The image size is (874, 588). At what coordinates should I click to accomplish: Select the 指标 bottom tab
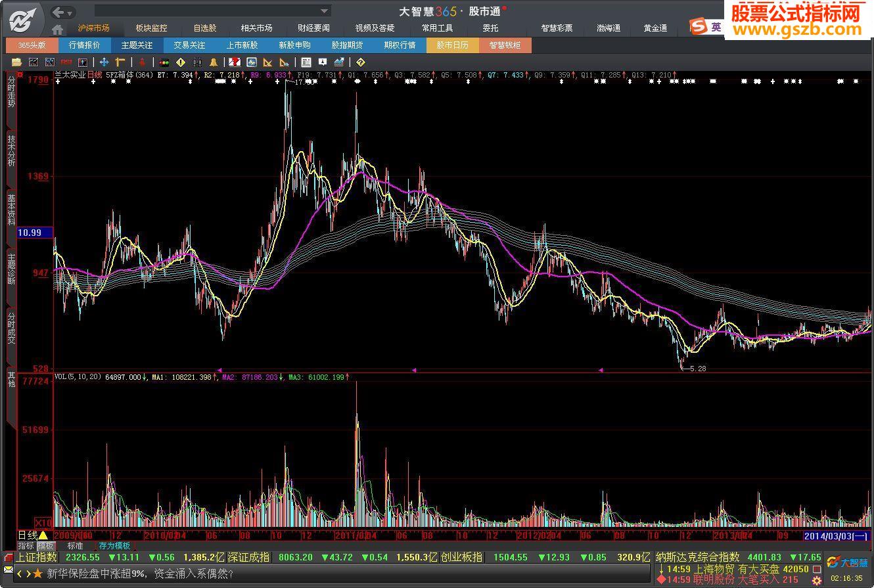pyautogui.click(x=26, y=546)
